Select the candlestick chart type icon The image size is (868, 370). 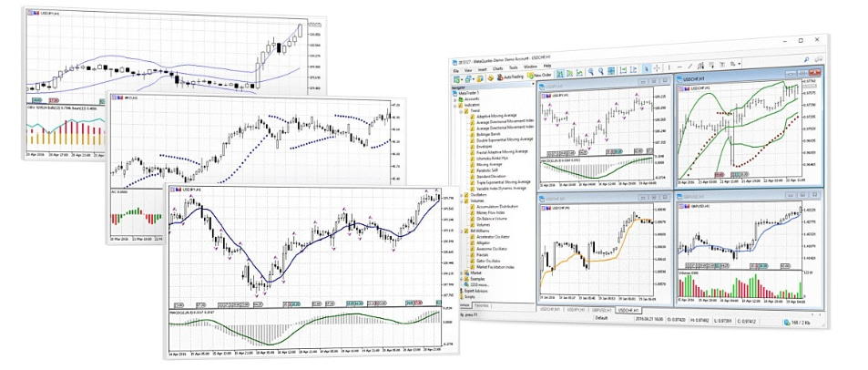569,73
